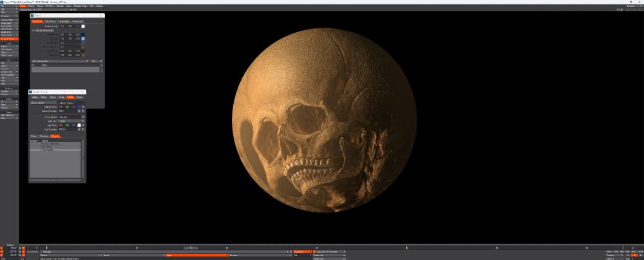
Task: Switch to the Compositing tab in Effects panel
Action: (x=64, y=21)
